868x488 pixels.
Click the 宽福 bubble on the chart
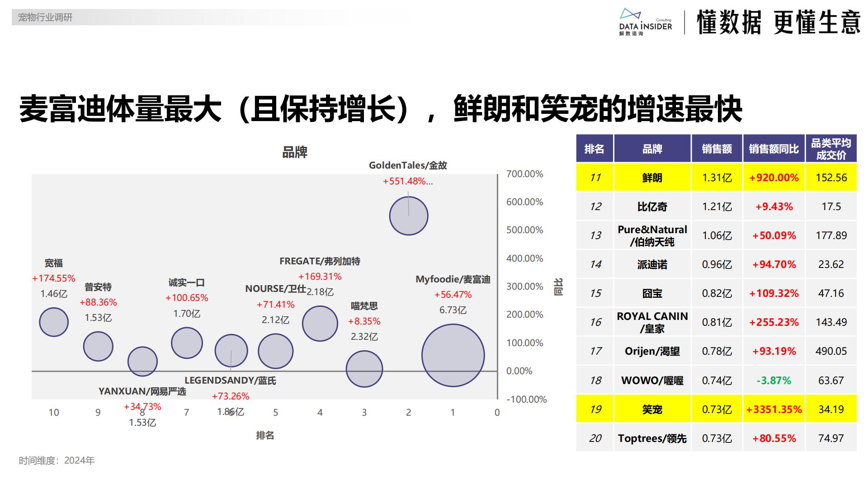[x=53, y=322]
